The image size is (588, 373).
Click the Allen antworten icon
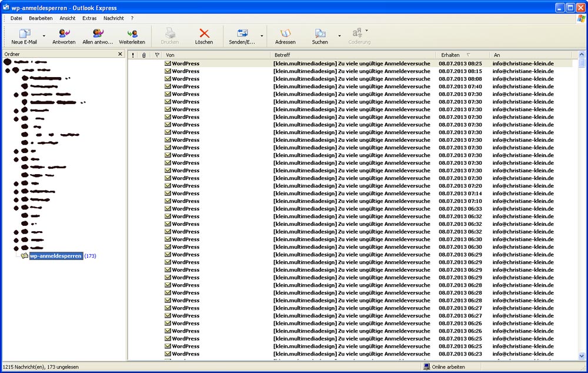coord(98,34)
